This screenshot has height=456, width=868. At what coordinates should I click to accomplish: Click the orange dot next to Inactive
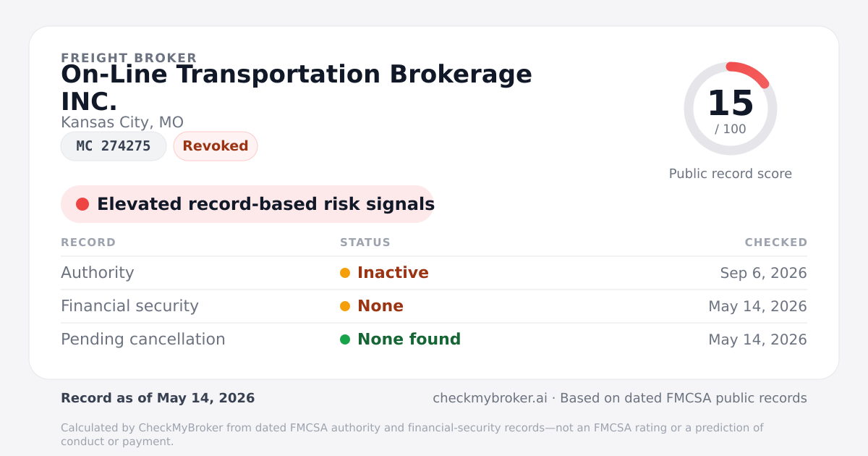(x=345, y=273)
